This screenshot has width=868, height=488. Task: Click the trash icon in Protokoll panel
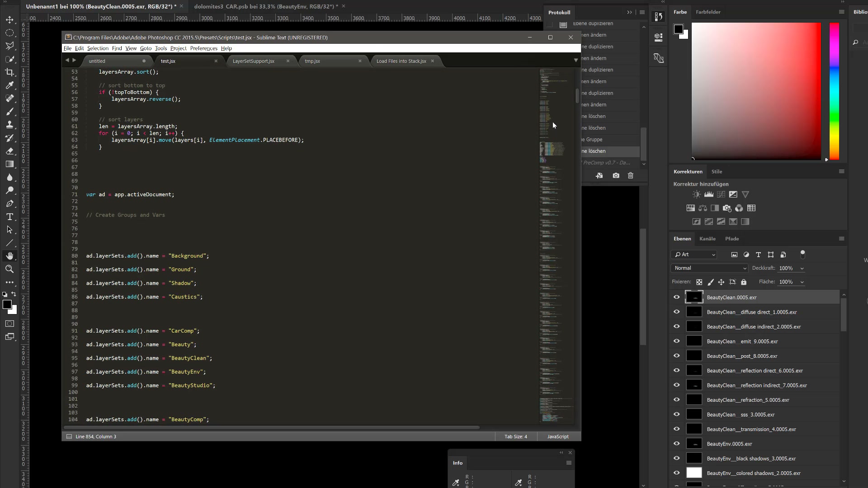[x=631, y=175]
